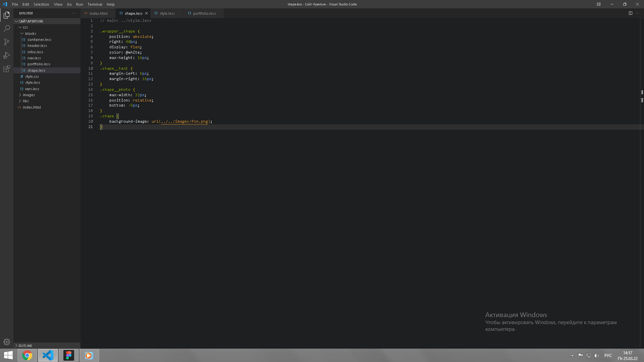This screenshot has width=644, height=362.
Task: Open the View menu
Action: pyautogui.click(x=58, y=4)
